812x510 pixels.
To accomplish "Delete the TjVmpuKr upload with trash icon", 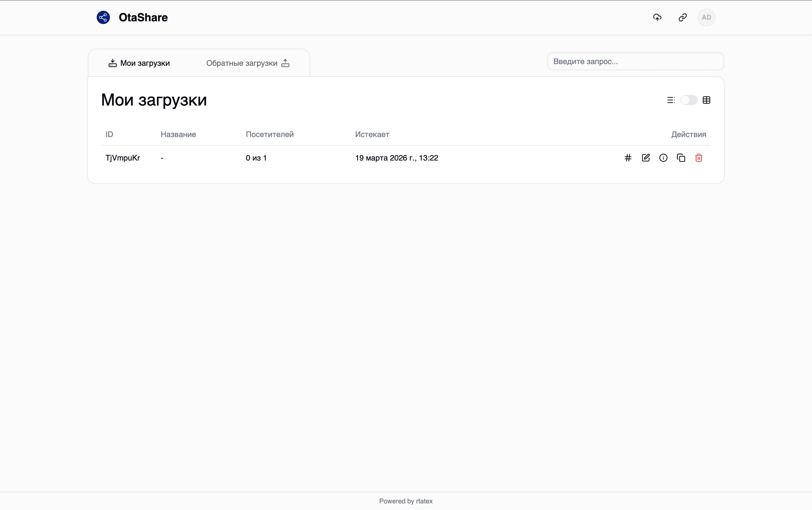I will pos(699,158).
